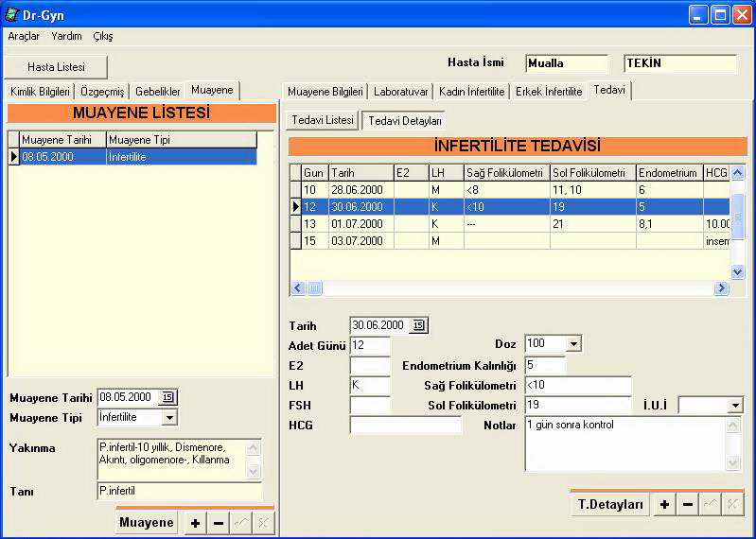The image size is (756, 539).
Task: Click the Hasta Listesi button
Action: click(56, 67)
